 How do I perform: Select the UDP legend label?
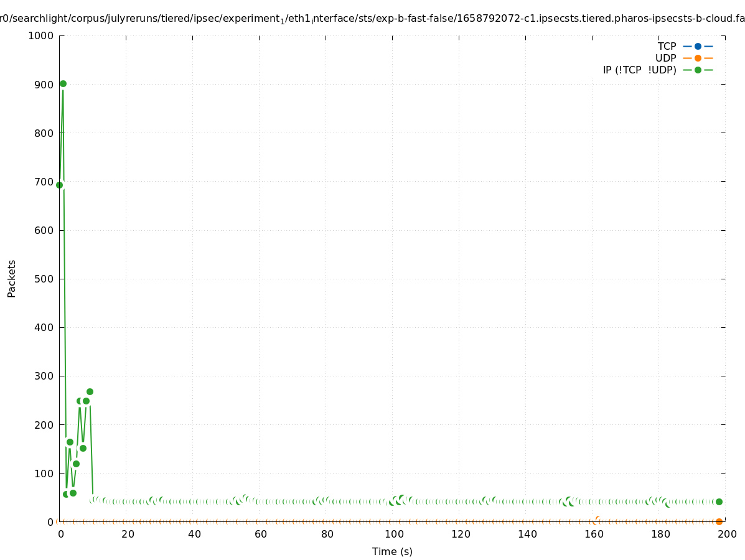click(665, 58)
